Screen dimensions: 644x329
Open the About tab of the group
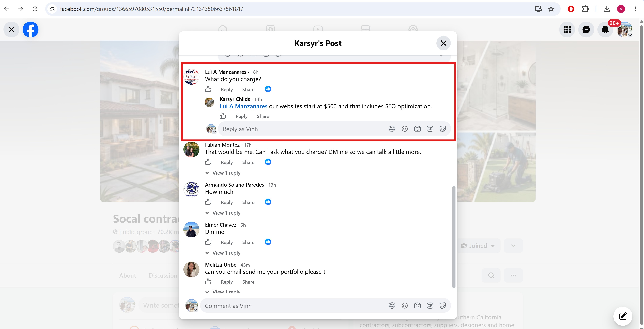click(128, 275)
